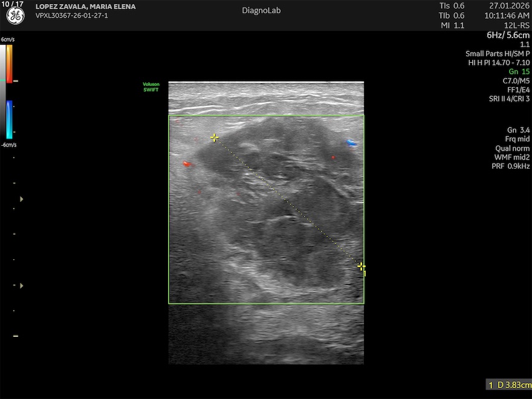This screenshot has height=399, width=532.
Task: Click the upper focus triangle on depth scale
Action: (x=22, y=198)
